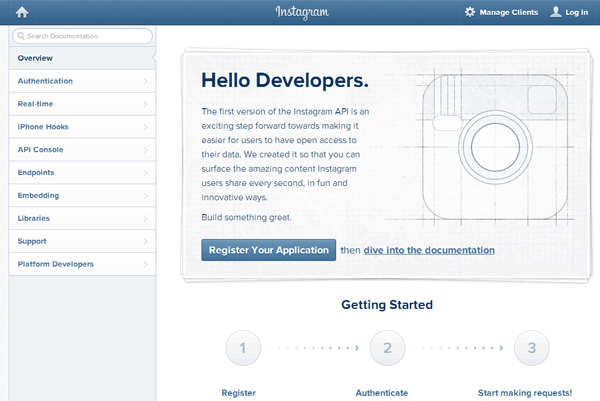Click the chevron on the Platform Developers row
This screenshot has width=600, height=401.
[145, 264]
